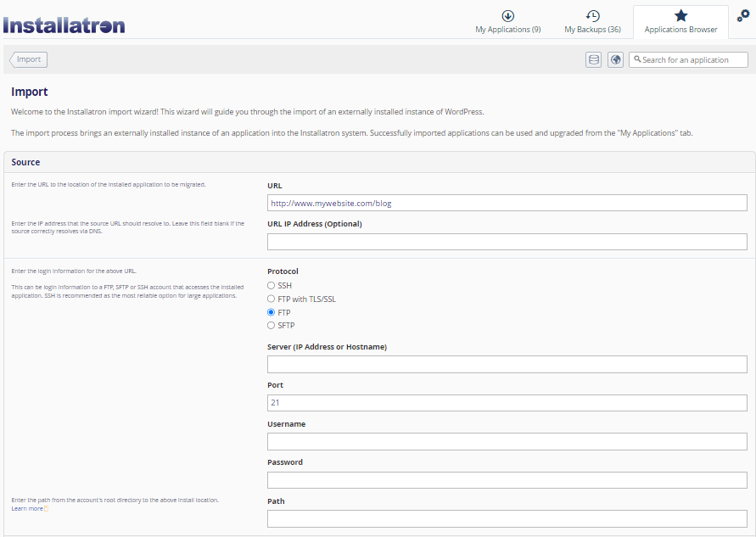Choose the SFTP protocol option
756x537 pixels.
tap(272, 326)
